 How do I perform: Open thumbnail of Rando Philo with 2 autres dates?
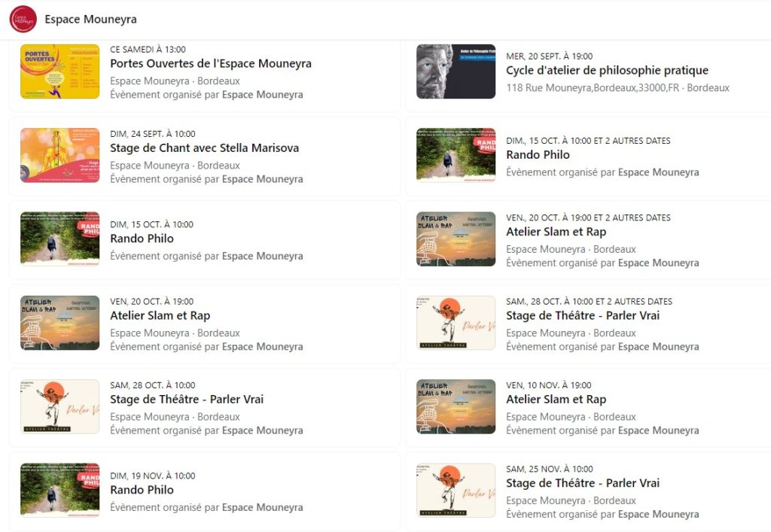coord(456,155)
